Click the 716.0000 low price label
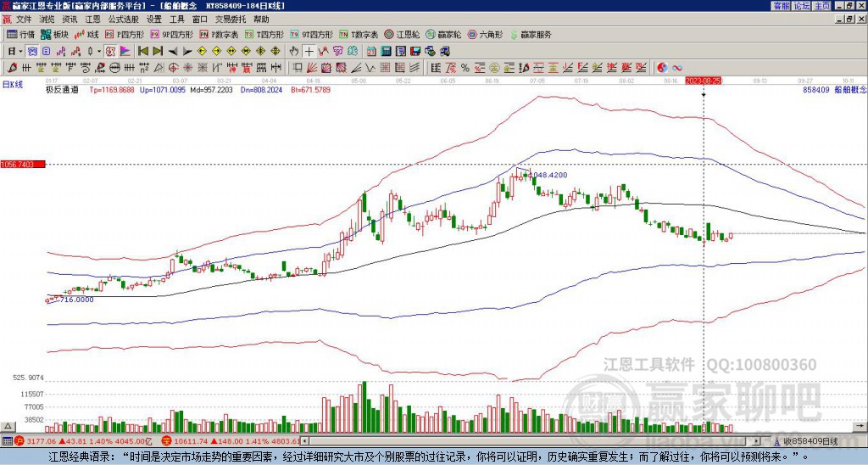868x465 pixels. point(76,300)
